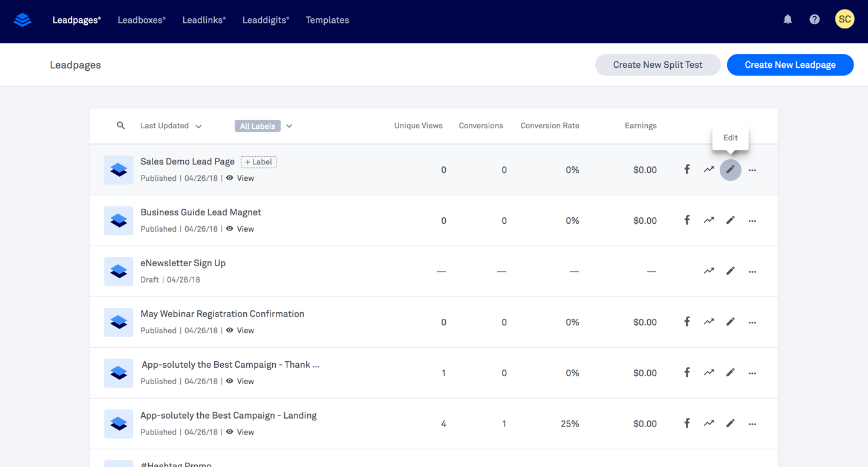Edit May Webinar Registration Confirmation page
The height and width of the screenshot is (467, 868).
(x=731, y=322)
